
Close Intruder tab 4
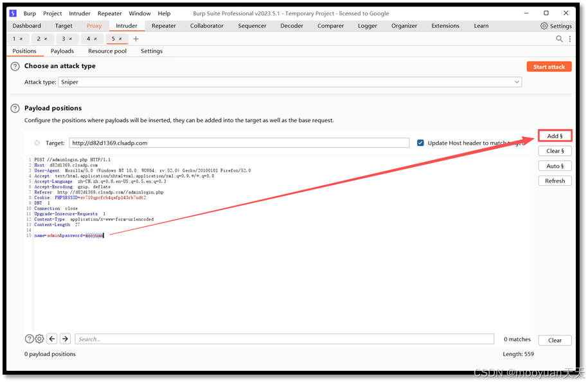click(95, 39)
